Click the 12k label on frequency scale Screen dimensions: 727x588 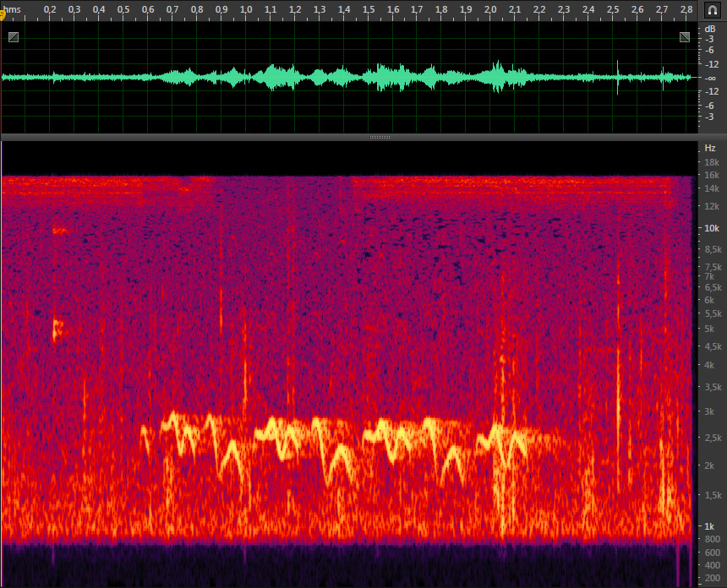coord(712,206)
